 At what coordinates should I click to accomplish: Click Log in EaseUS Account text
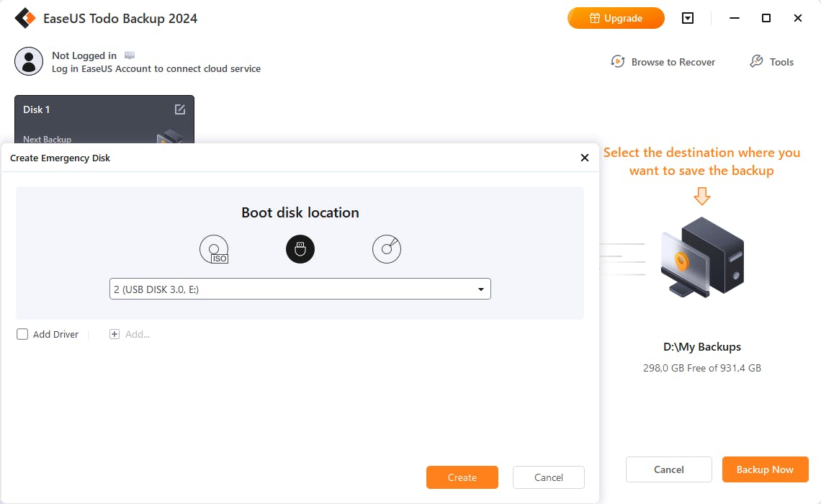[156, 68]
